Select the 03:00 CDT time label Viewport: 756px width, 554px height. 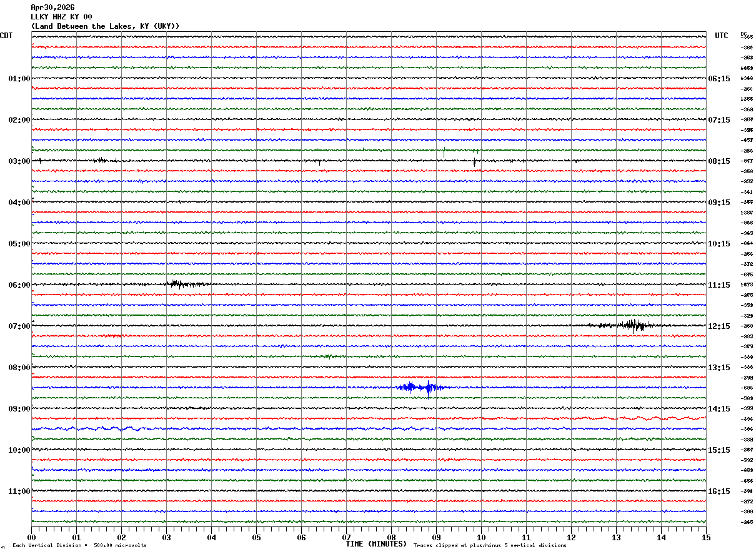click(19, 161)
